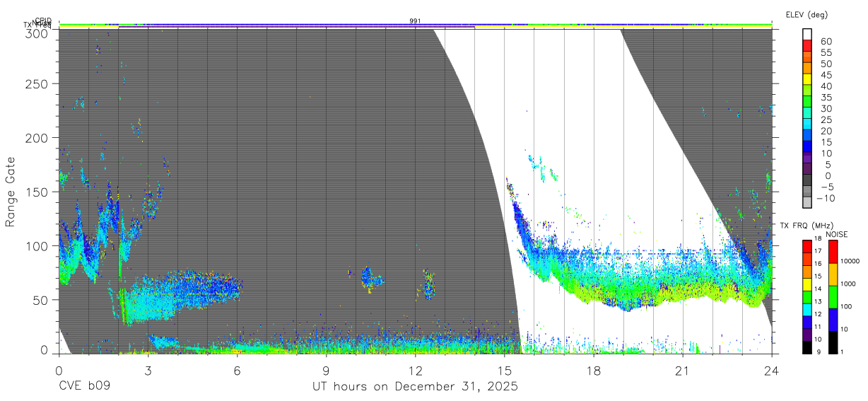This screenshot has height=401, width=868.
Task: Click the 100 tick on Range Gate axis
Action: (36, 245)
